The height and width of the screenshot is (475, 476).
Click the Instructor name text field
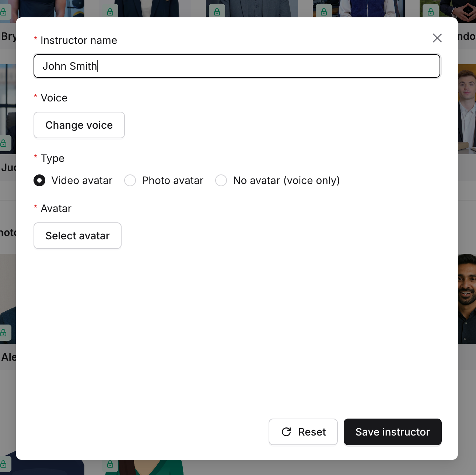point(237,66)
